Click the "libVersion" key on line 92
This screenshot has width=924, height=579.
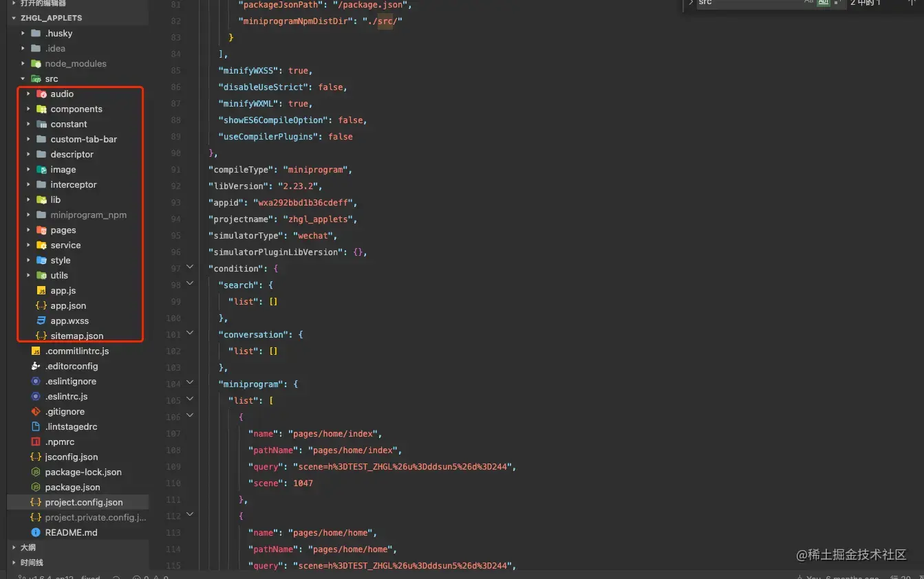click(x=239, y=186)
